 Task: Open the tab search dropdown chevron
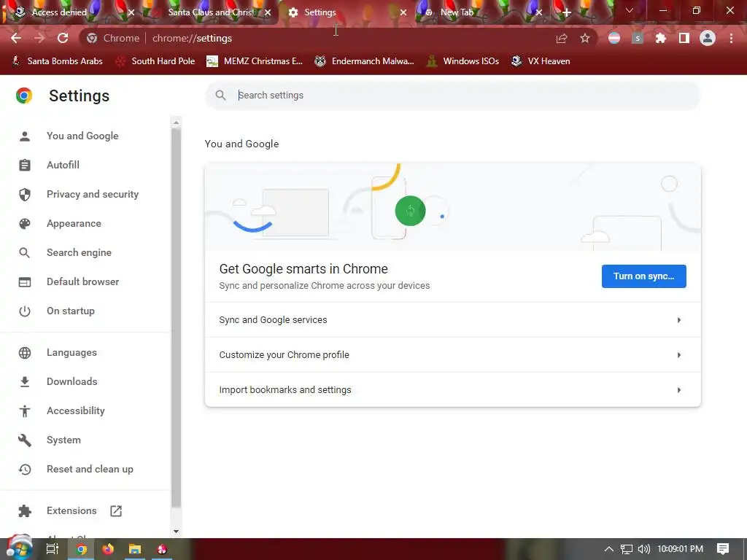(630, 10)
